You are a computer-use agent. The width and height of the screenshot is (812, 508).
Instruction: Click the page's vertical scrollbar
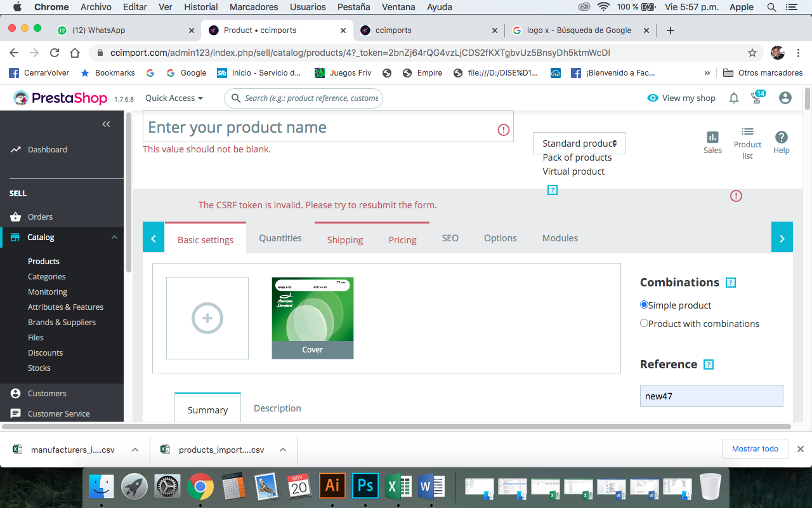click(x=808, y=99)
